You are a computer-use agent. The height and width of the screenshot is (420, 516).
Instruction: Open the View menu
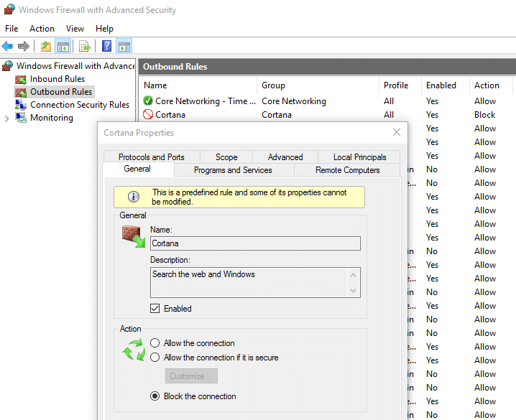click(x=75, y=29)
